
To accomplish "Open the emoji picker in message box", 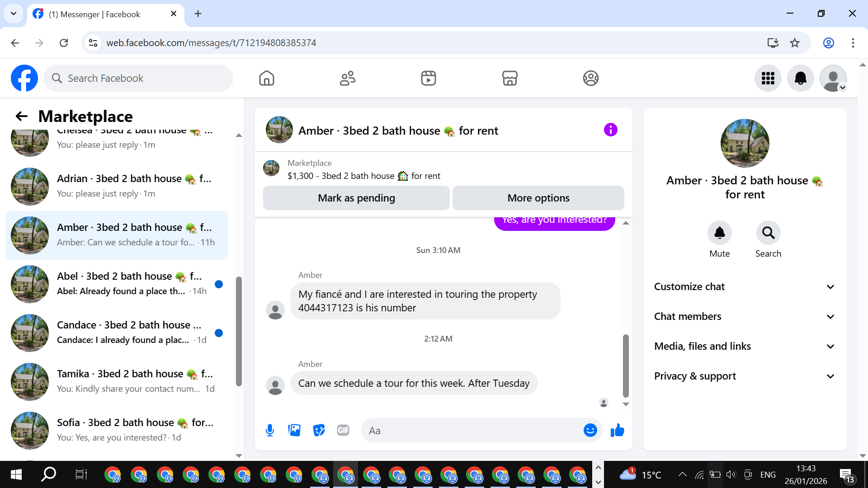I will 590,430.
